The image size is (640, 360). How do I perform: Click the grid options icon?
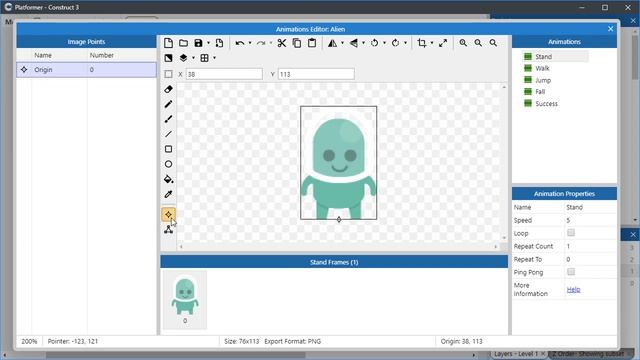point(204,58)
